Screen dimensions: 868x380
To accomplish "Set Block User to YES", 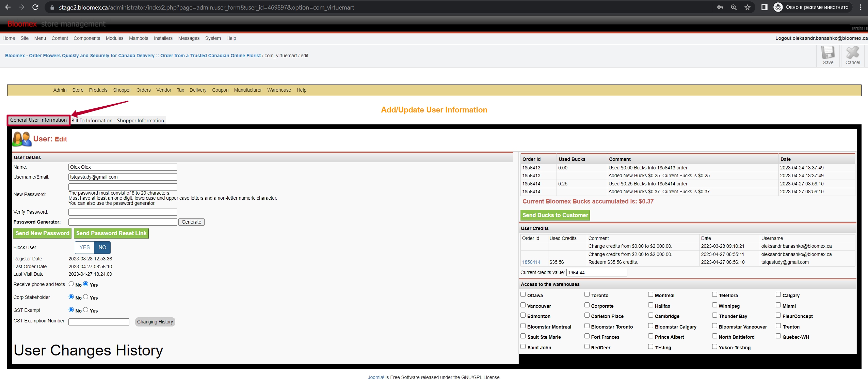I will click(84, 247).
